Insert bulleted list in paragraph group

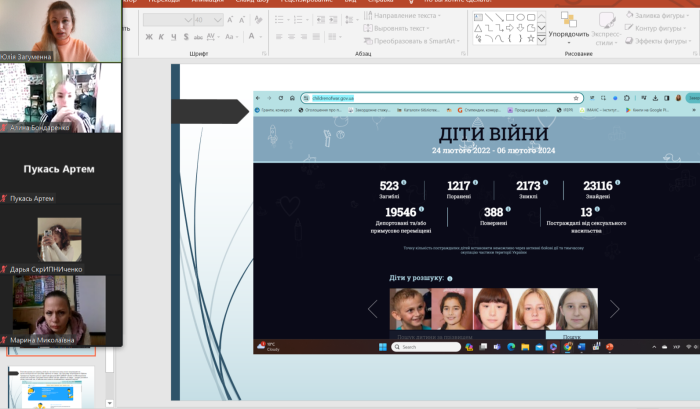click(281, 19)
